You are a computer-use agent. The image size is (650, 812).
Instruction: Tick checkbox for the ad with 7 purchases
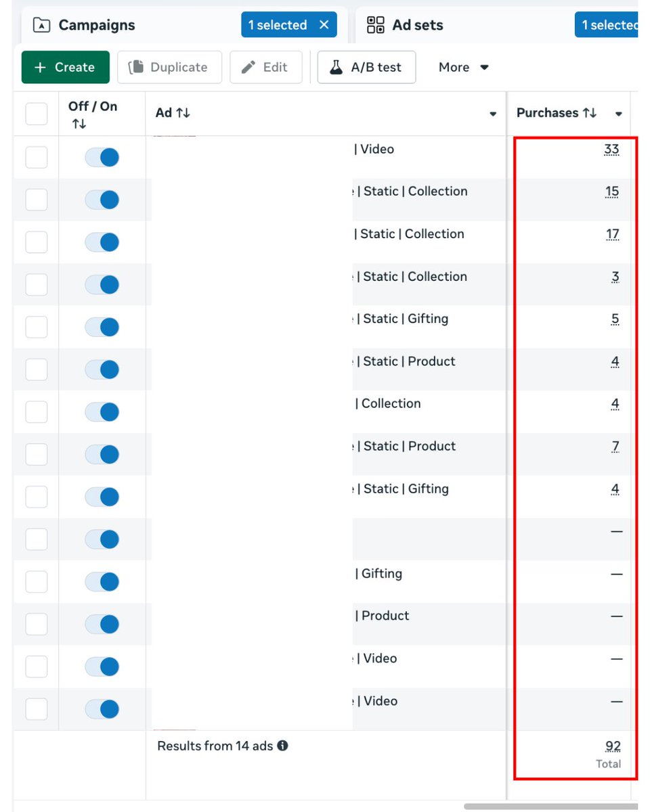pos(37,454)
